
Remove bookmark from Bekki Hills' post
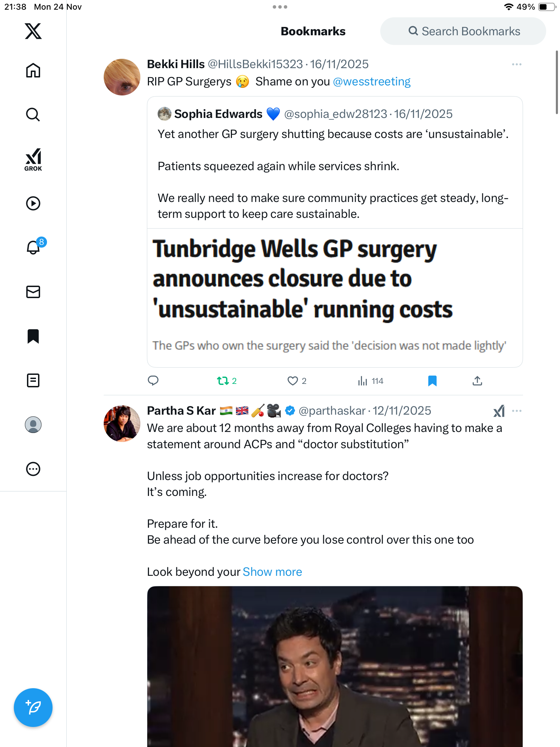pyautogui.click(x=432, y=381)
